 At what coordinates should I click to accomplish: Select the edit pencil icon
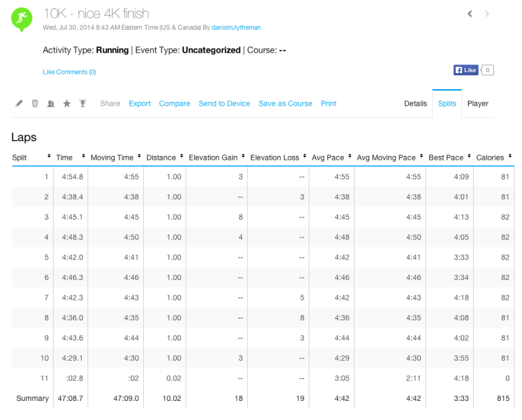click(x=18, y=103)
